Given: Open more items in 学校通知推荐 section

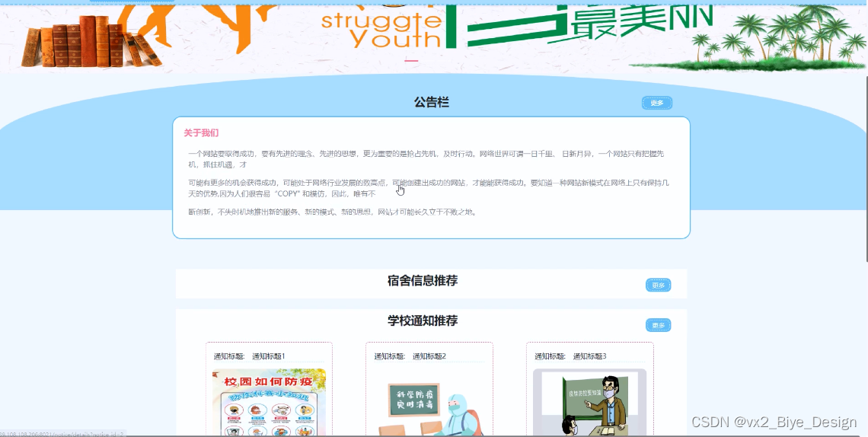Looking at the screenshot, I should [658, 325].
